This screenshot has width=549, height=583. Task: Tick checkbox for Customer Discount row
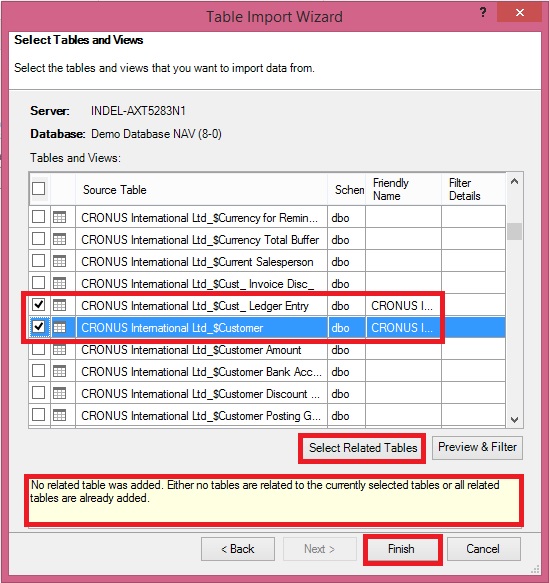point(39,393)
